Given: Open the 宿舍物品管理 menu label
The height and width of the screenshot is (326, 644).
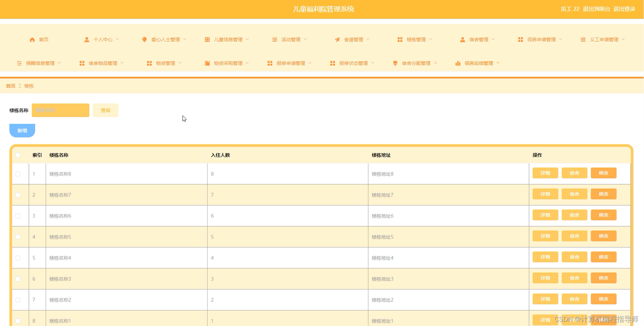Looking at the screenshot, I should (x=103, y=63).
